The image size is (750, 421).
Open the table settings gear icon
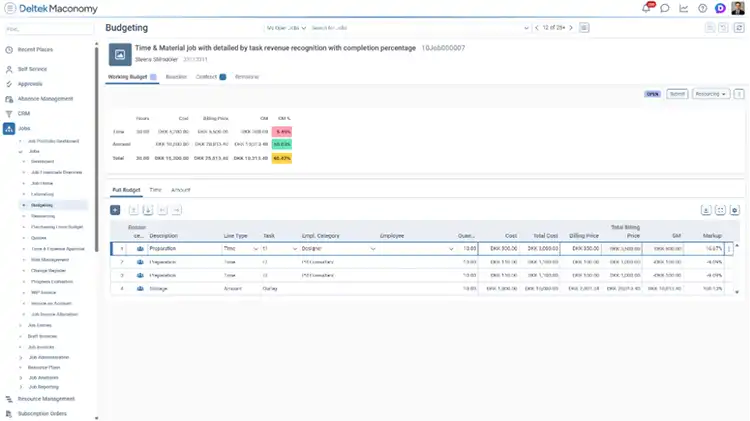coord(735,210)
